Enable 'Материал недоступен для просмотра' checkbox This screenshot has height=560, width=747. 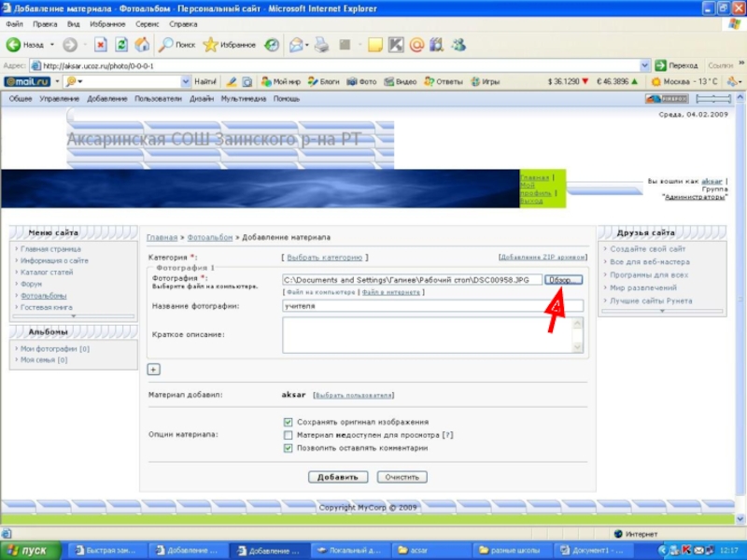click(288, 435)
